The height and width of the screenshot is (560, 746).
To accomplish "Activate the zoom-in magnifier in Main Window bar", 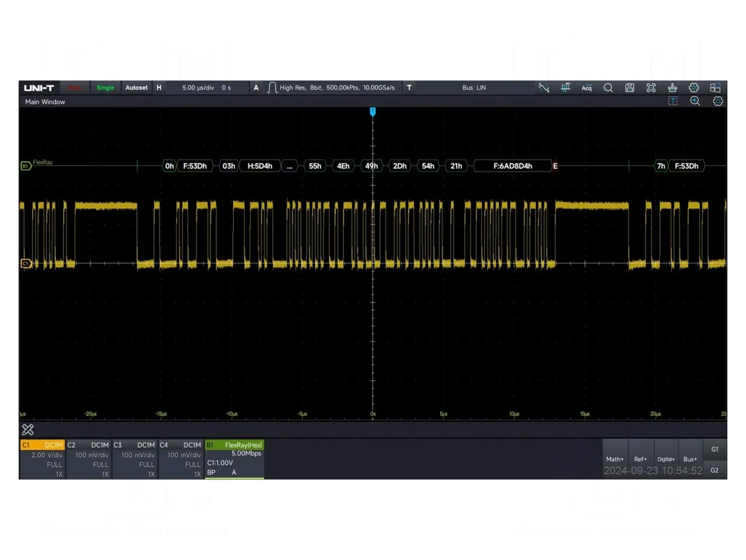I will 695,101.
